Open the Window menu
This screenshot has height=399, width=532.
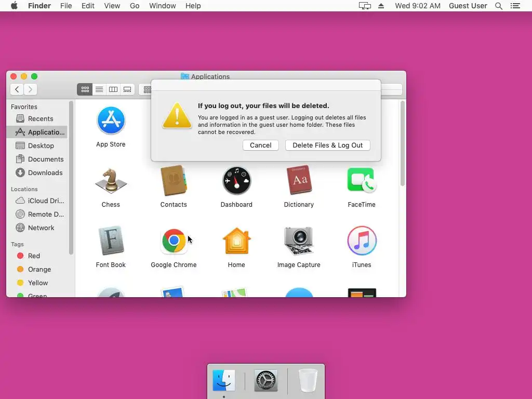pos(163,6)
